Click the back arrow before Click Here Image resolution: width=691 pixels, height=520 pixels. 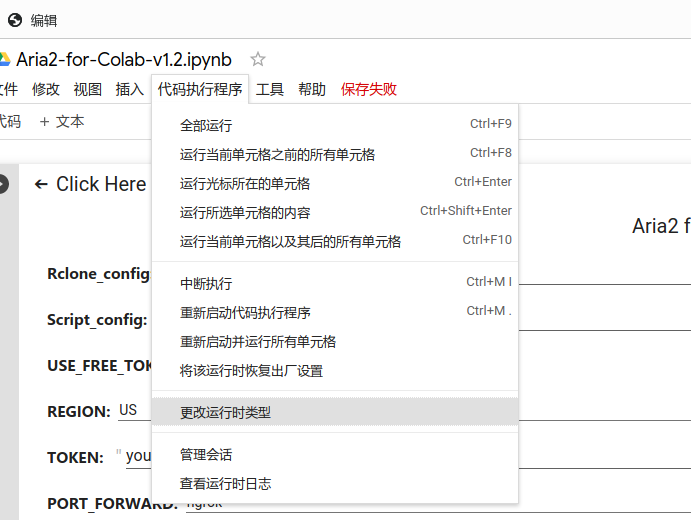[x=41, y=184]
